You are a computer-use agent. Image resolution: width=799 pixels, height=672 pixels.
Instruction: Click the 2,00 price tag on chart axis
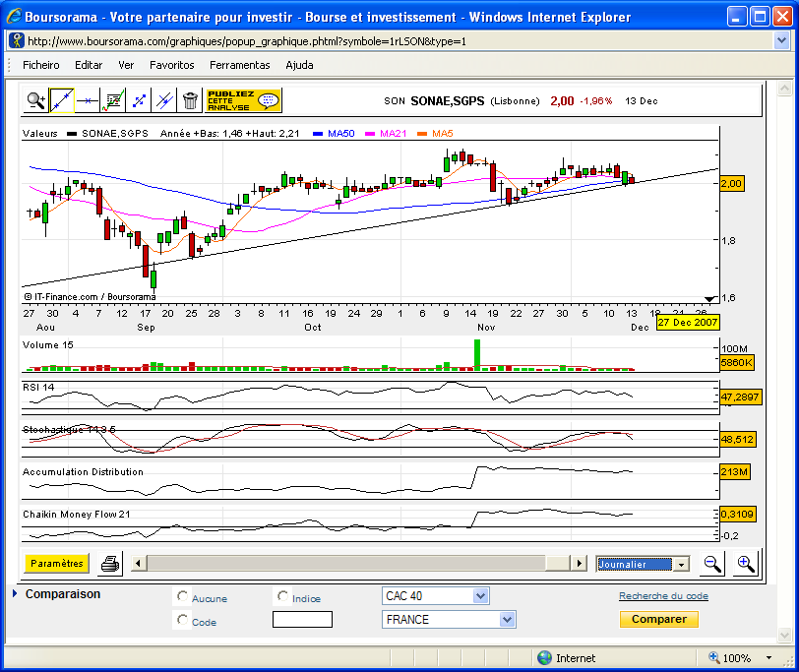(731, 183)
